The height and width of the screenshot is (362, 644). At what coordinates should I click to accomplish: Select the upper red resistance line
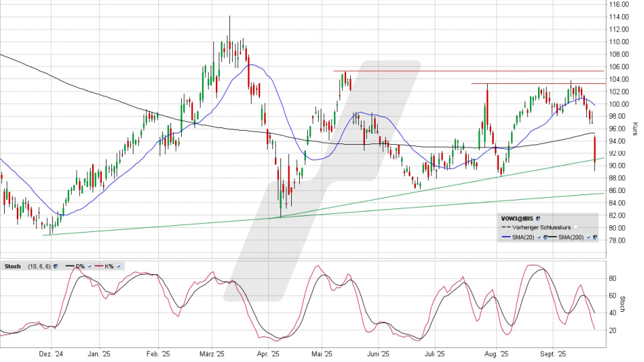[470, 71]
